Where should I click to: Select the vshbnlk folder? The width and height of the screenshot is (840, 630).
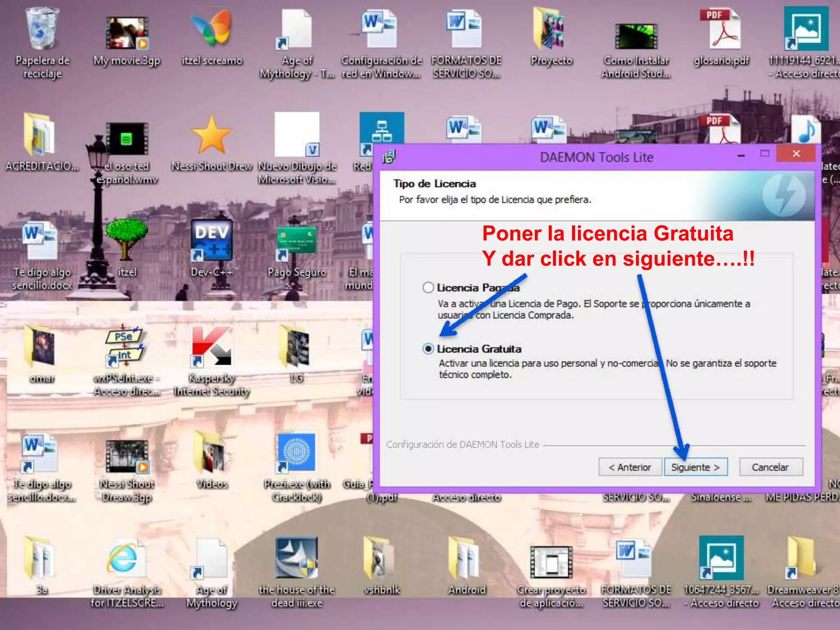tap(381, 565)
